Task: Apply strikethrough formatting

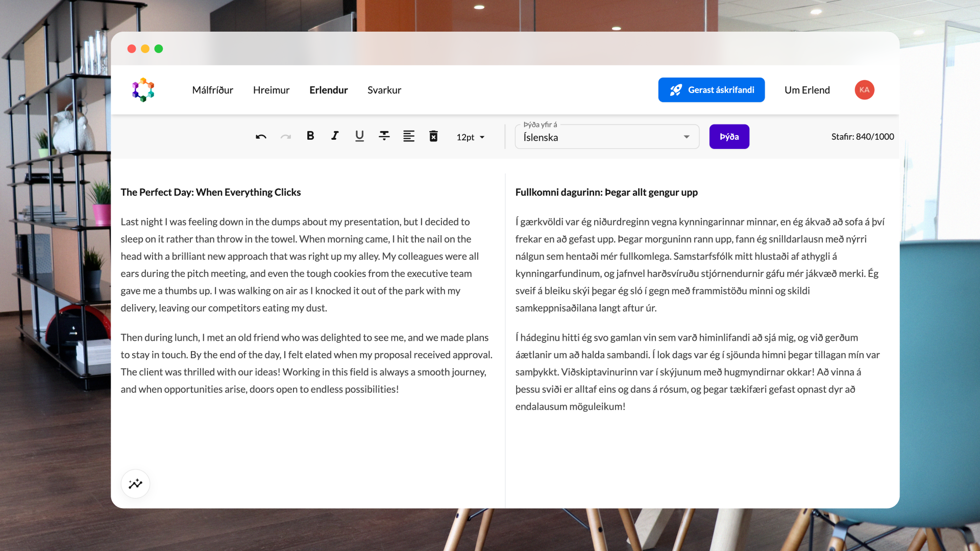Action: 384,136
